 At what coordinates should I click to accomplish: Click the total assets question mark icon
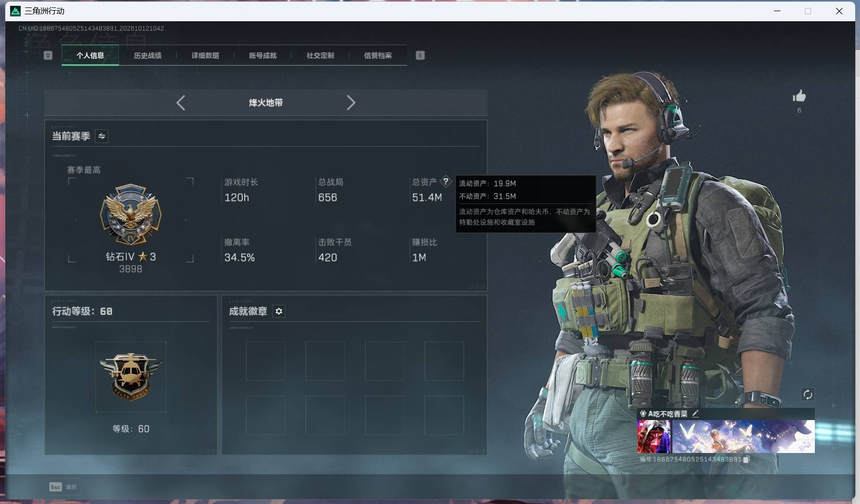point(446,181)
